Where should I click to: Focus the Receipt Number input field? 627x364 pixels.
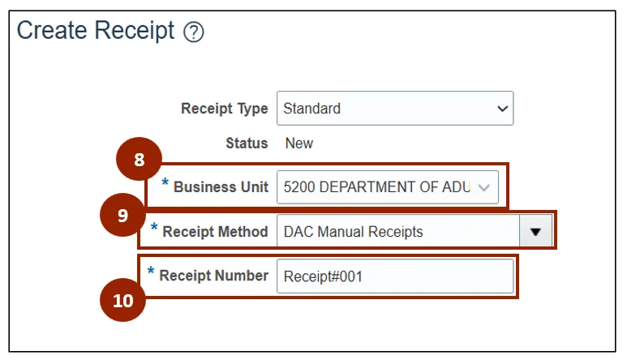click(394, 276)
